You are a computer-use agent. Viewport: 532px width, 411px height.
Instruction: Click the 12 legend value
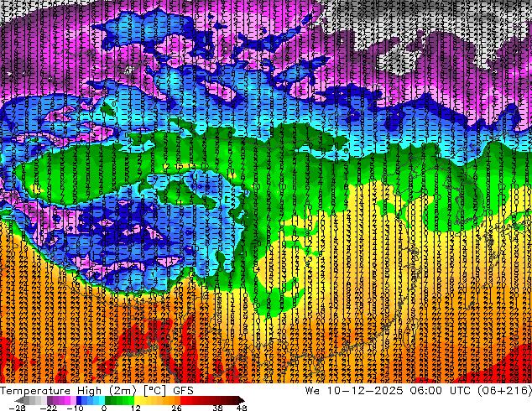point(136,408)
